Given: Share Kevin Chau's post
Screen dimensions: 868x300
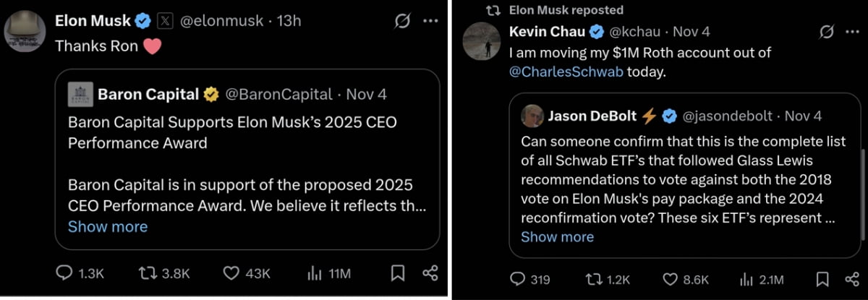Looking at the screenshot, I should click(853, 279).
